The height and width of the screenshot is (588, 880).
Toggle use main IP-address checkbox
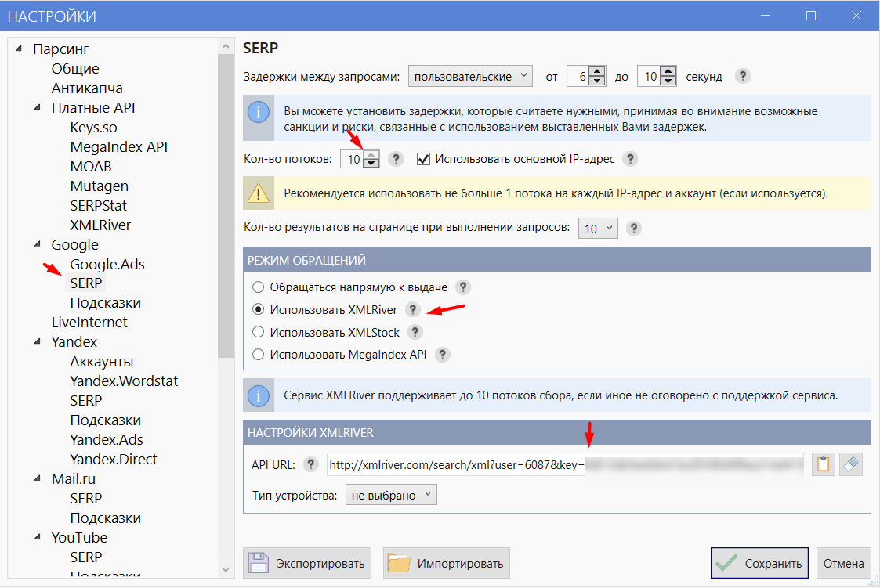click(x=423, y=159)
